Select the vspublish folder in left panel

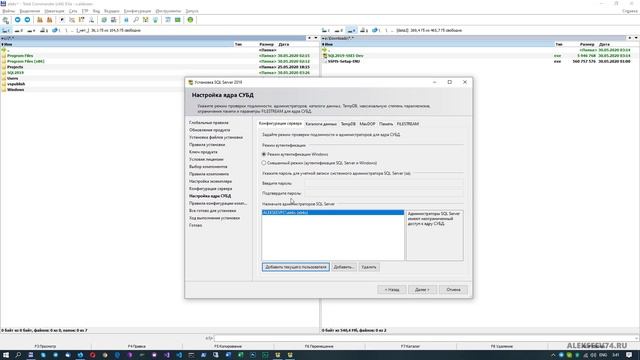pos(16,84)
